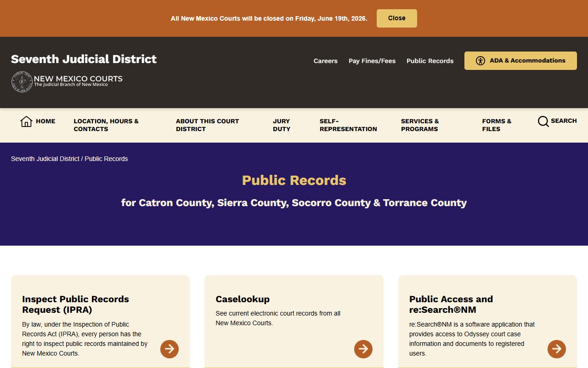This screenshot has width=588, height=368.
Task: Open the Jury Duty menu
Action: point(282,125)
